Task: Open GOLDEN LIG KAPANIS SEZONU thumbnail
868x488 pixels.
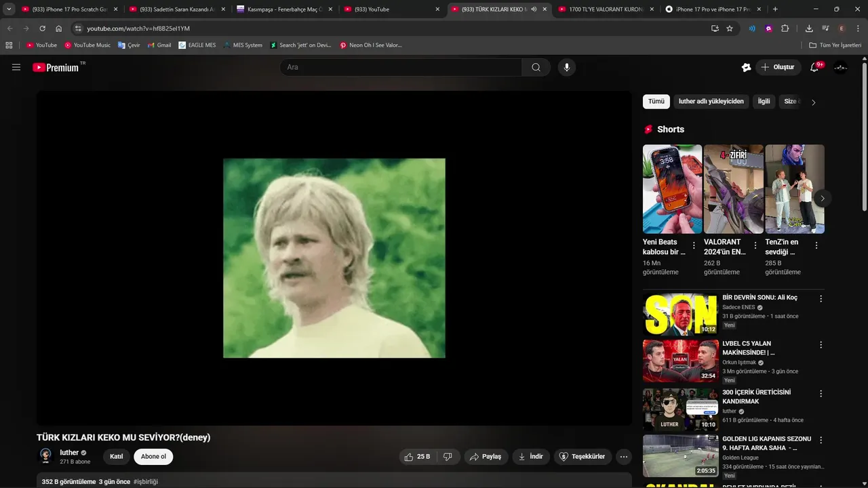Action: (x=680, y=455)
